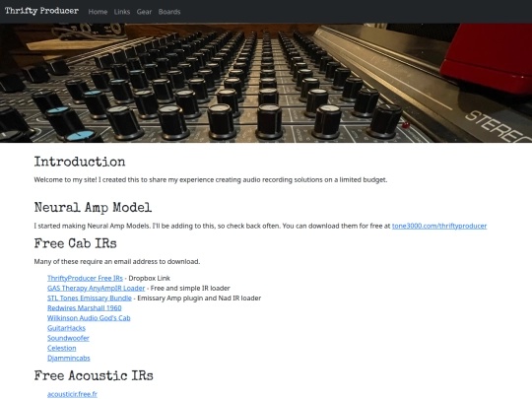The width and height of the screenshot is (532, 399).
Task: Click the Thrifty Producer site logo
Action: click(x=41, y=11)
